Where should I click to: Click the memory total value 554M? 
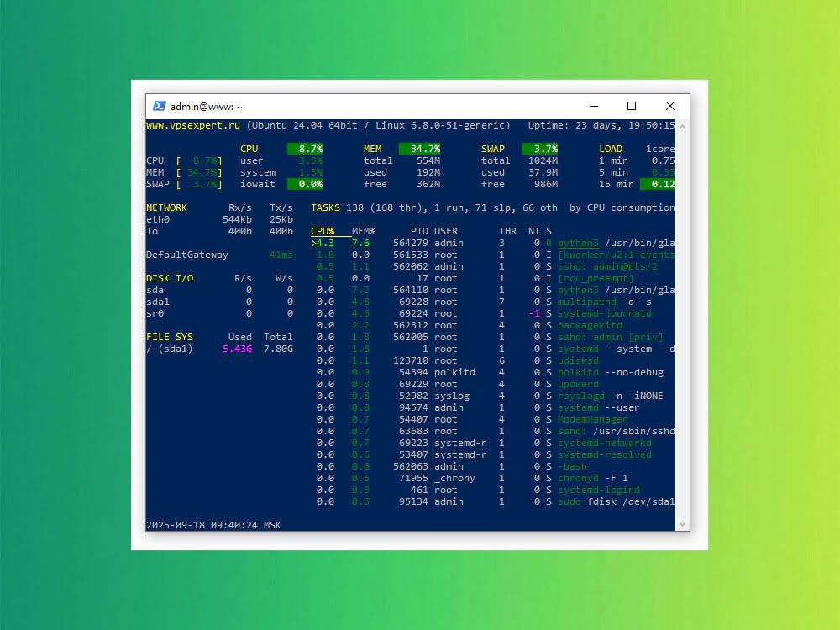[428, 160]
